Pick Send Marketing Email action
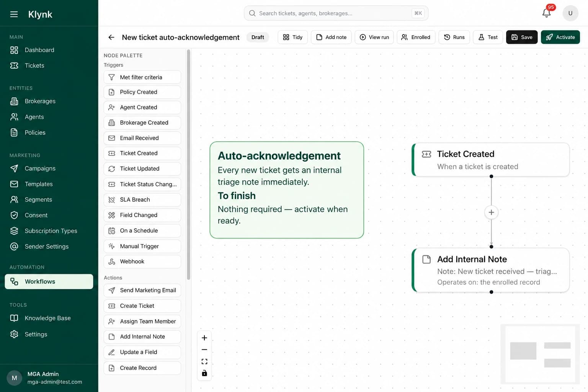This screenshot has width=588, height=392. [142, 290]
